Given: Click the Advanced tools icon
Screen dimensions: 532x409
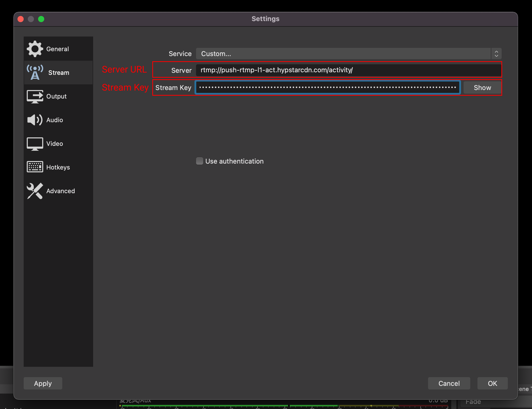Looking at the screenshot, I should (35, 191).
